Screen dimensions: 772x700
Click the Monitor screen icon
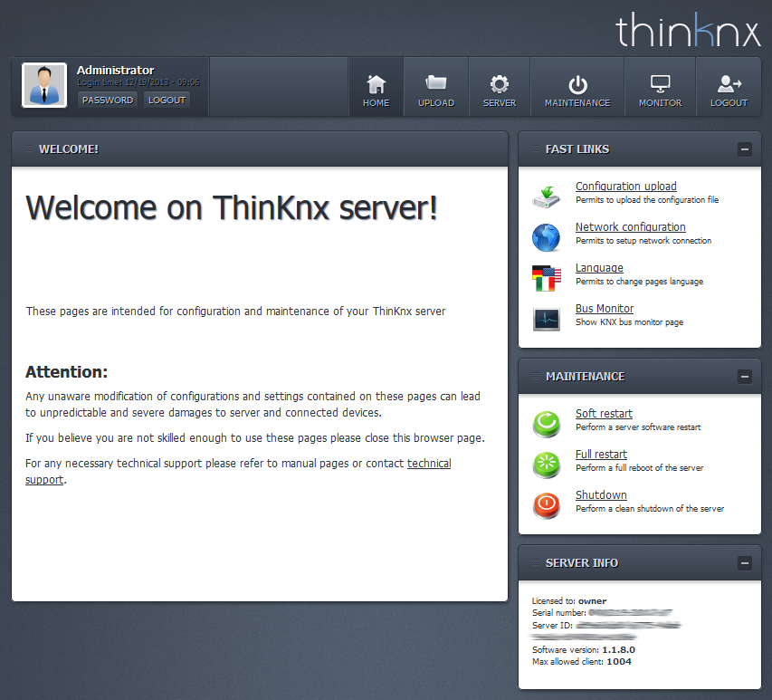click(x=661, y=83)
